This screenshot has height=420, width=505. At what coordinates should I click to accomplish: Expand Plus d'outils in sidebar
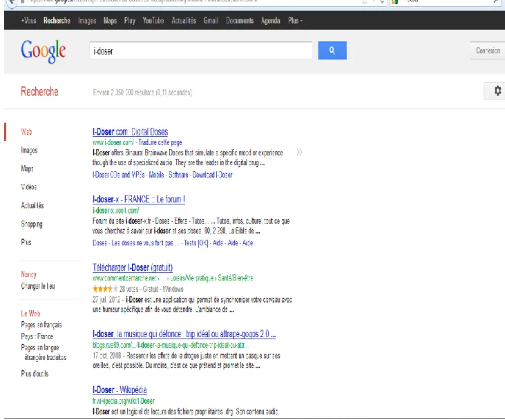pyautogui.click(x=35, y=374)
